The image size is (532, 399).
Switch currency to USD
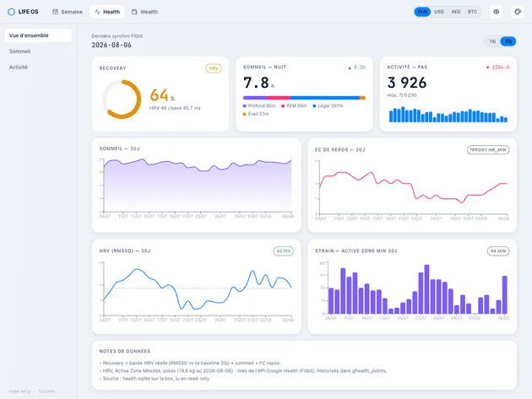pyautogui.click(x=439, y=12)
